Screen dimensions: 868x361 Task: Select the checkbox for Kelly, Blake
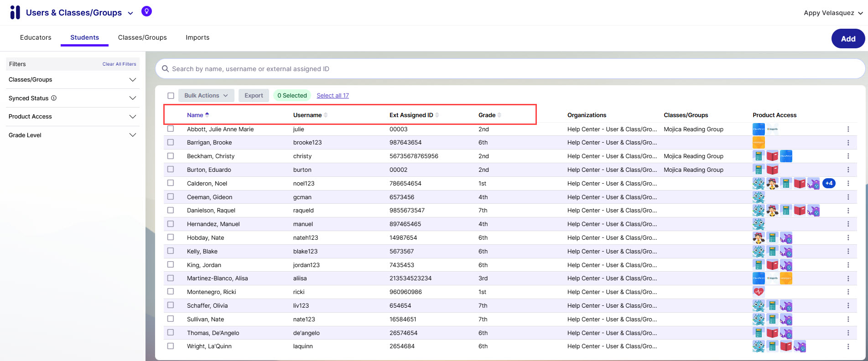(171, 251)
